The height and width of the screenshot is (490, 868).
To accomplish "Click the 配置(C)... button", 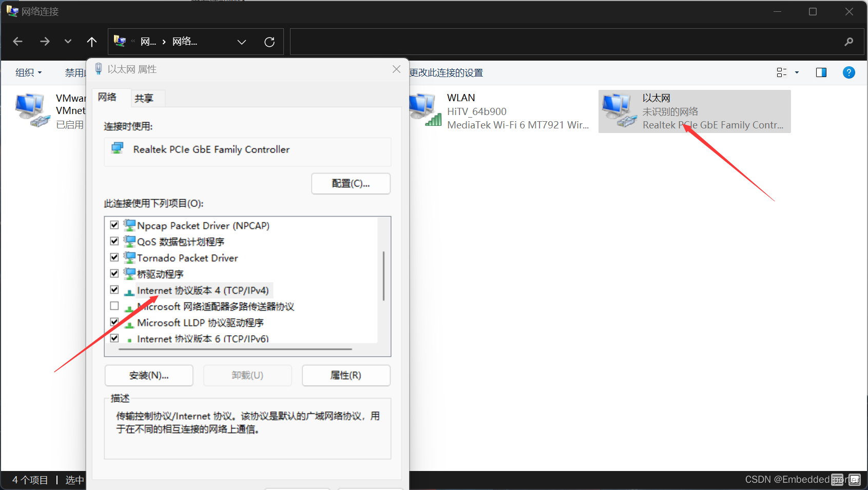I will coord(351,183).
